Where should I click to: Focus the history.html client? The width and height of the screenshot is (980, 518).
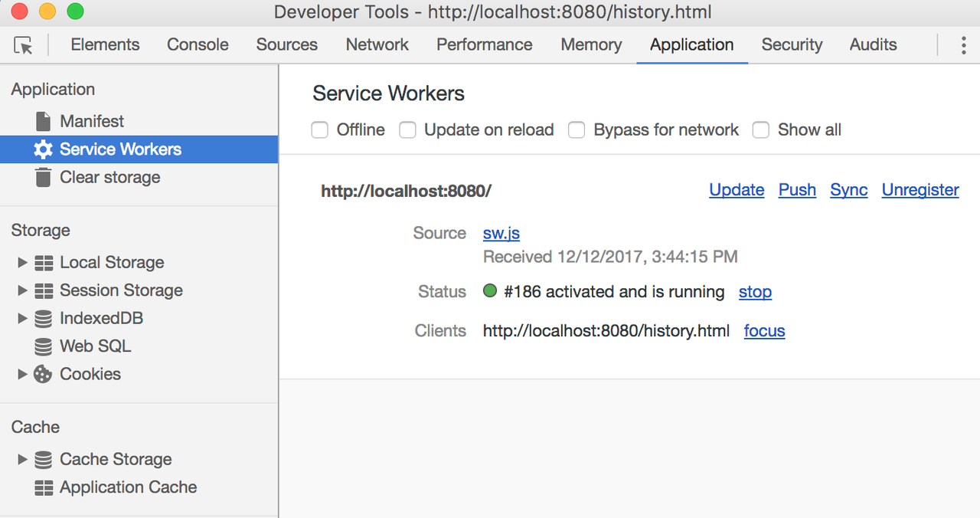(x=765, y=331)
